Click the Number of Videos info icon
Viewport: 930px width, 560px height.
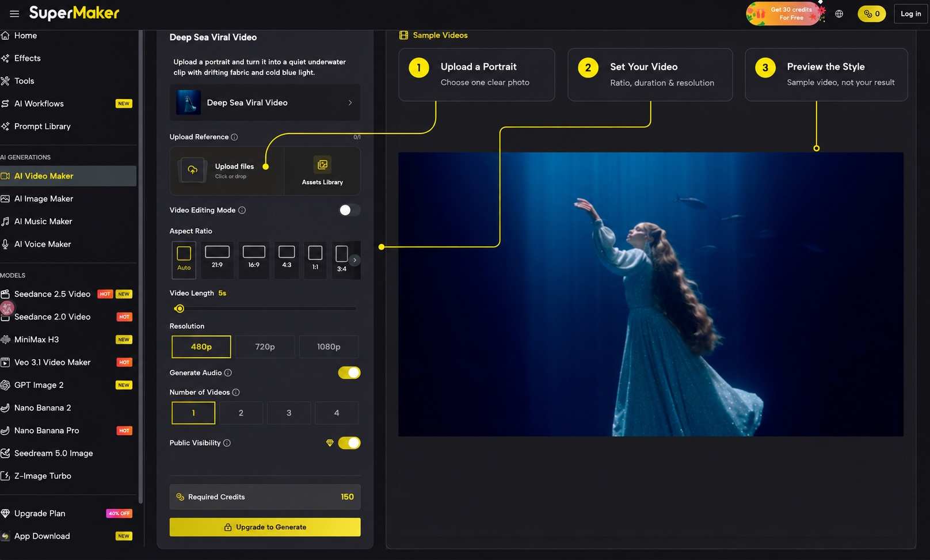click(236, 393)
